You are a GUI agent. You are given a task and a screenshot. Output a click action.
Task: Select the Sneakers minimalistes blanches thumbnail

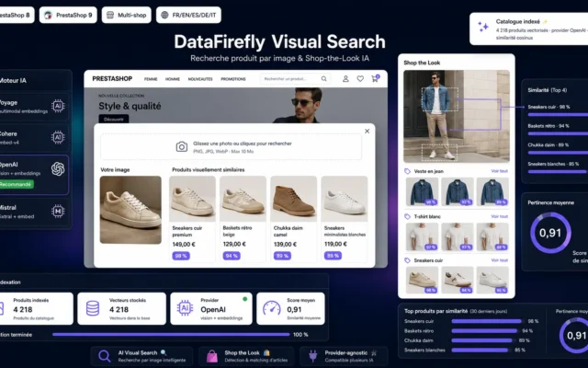coord(345,199)
